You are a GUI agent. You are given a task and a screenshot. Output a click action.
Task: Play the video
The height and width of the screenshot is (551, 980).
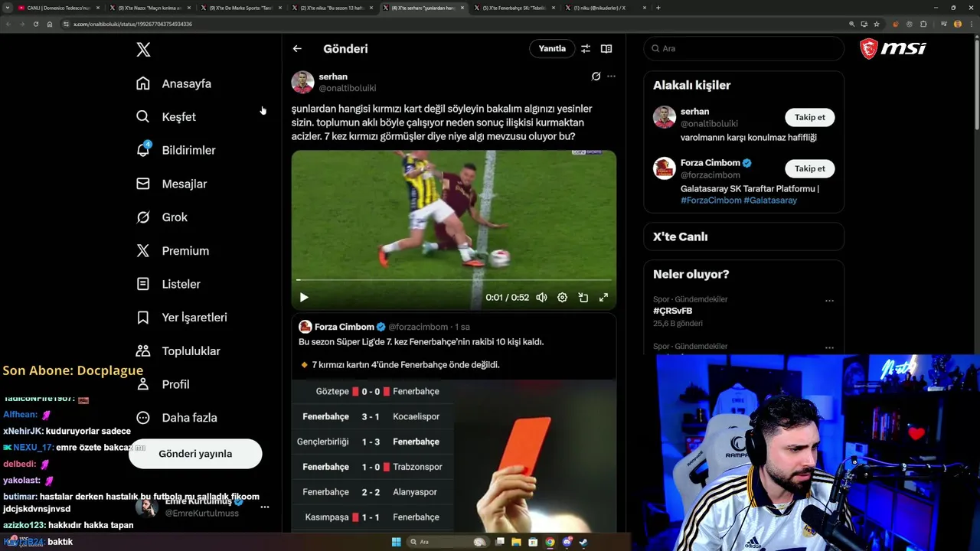(304, 298)
